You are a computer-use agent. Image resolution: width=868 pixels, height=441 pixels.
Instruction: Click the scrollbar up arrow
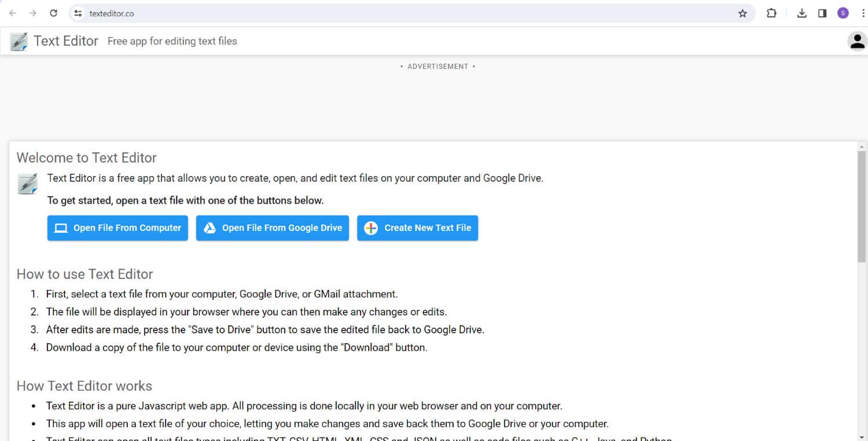pyautogui.click(x=862, y=146)
